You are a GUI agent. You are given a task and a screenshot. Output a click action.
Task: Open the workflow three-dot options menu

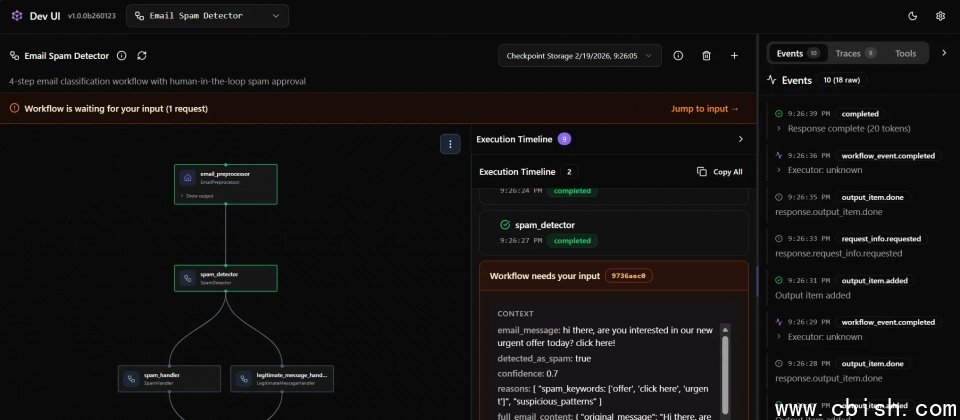[x=450, y=144]
